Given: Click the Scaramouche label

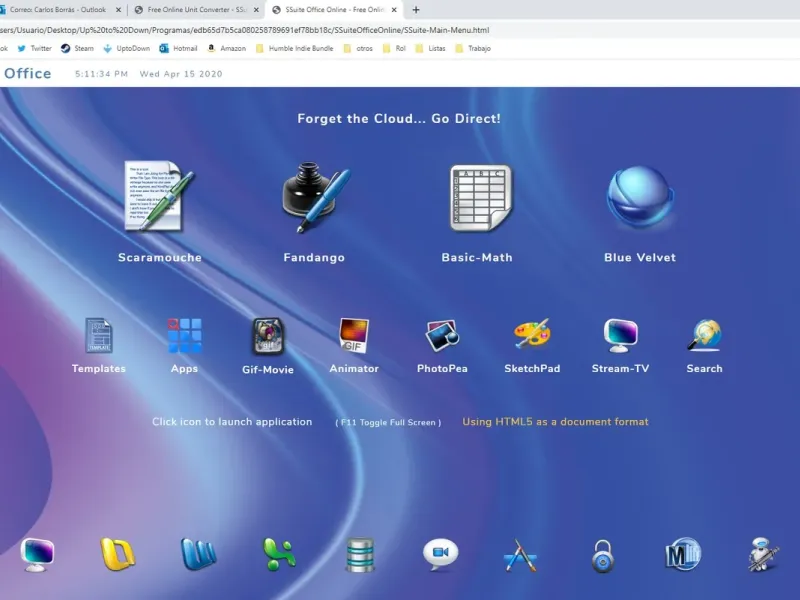Looking at the screenshot, I should click(160, 258).
